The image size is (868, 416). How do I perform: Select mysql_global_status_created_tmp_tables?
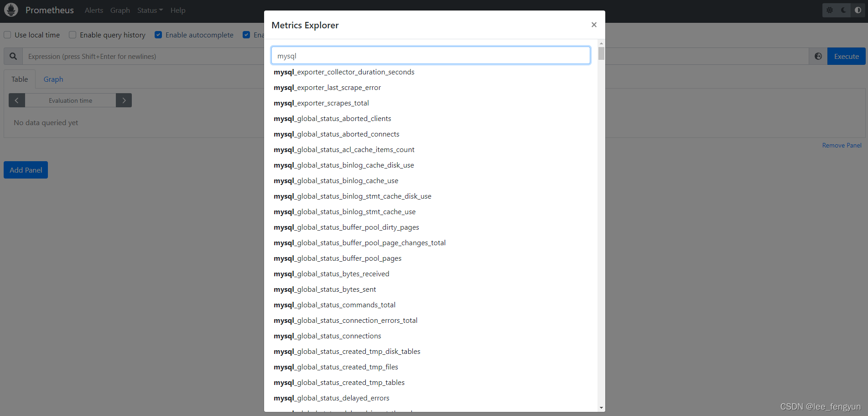point(339,383)
